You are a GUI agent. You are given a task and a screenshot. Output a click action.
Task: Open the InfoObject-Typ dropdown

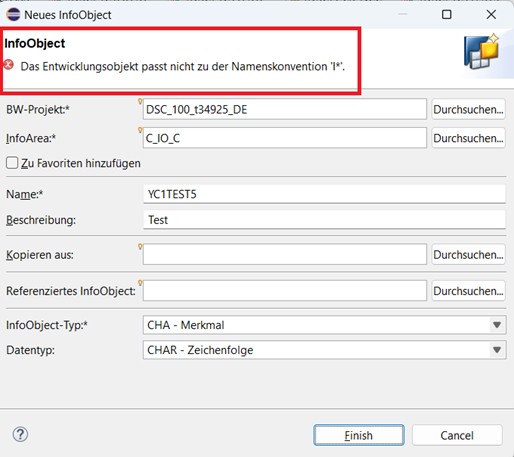[324, 325]
